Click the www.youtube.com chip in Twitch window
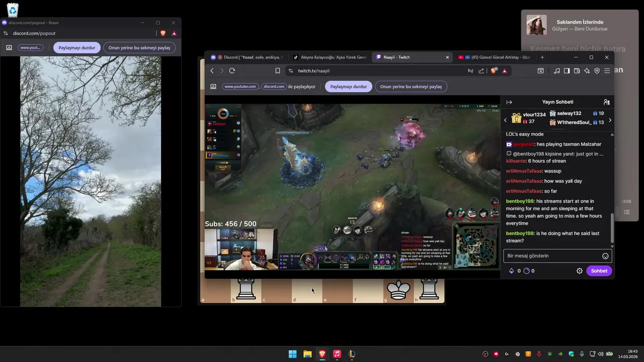The width and height of the screenshot is (644, 362). point(240,86)
